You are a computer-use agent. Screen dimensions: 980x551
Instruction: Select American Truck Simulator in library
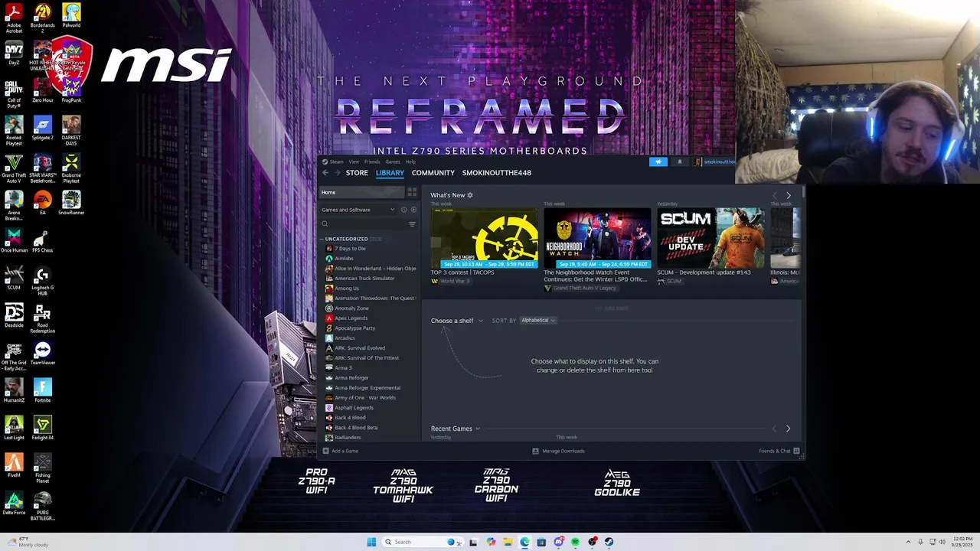[x=364, y=279]
